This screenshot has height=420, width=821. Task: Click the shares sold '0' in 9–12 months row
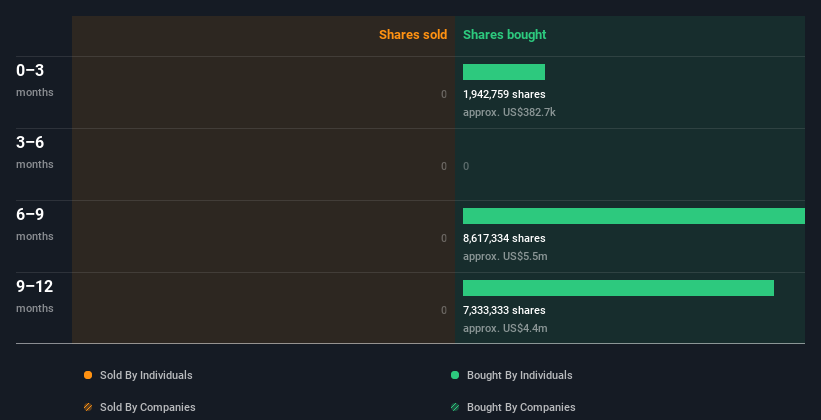click(x=444, y=310)
